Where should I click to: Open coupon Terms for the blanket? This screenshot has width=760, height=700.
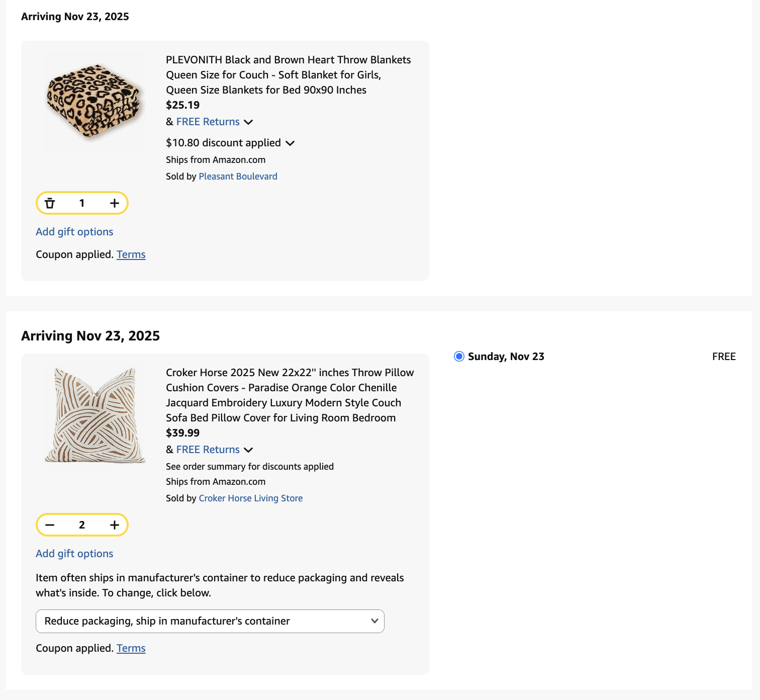click(x=131, y=254)
